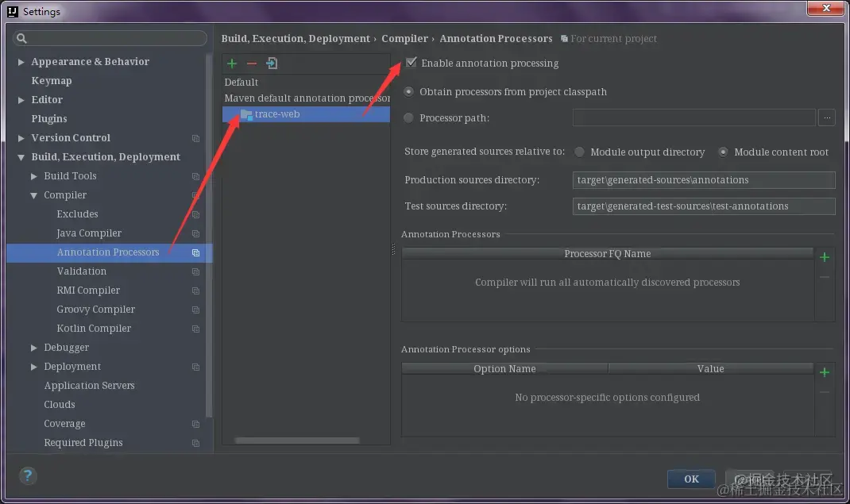Click project-level icon beside Version Control
Viewport: 850px width, 504px height.
click(195, 139)
